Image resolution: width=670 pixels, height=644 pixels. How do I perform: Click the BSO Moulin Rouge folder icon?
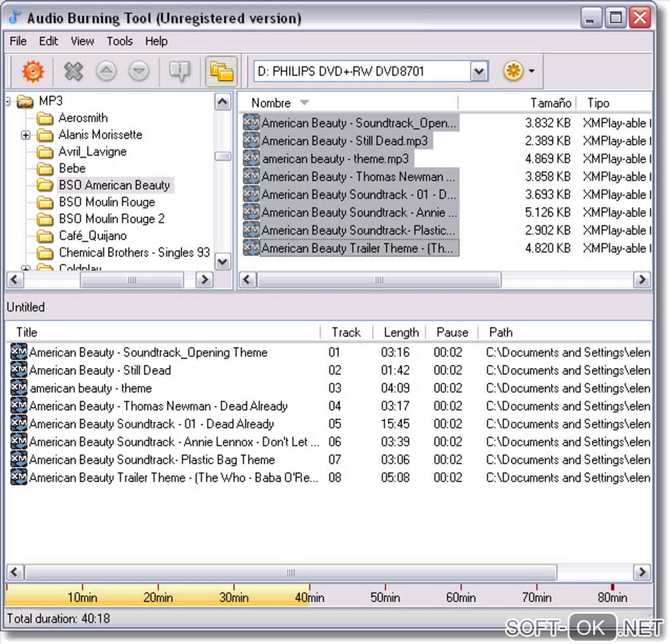pos(45,202)
